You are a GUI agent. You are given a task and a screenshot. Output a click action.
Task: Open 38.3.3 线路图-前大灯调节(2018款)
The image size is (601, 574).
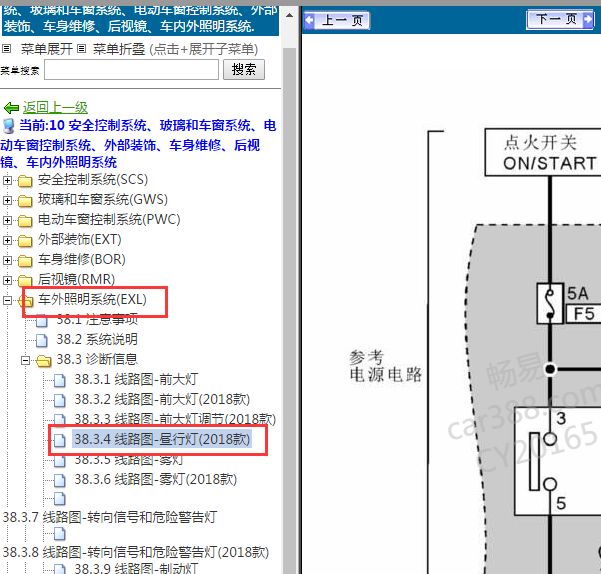tap(175, 419)
